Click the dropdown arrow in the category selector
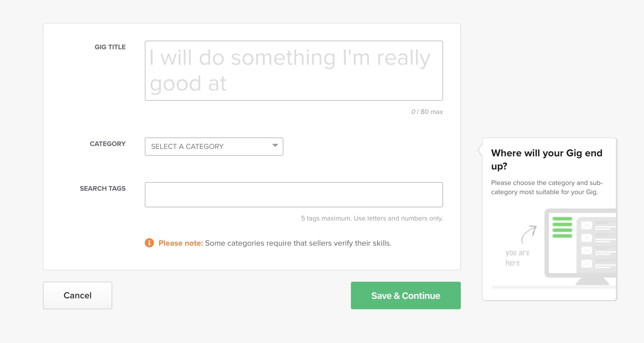The height and width of the screenshot is (343, 644). tap(275, 146)
